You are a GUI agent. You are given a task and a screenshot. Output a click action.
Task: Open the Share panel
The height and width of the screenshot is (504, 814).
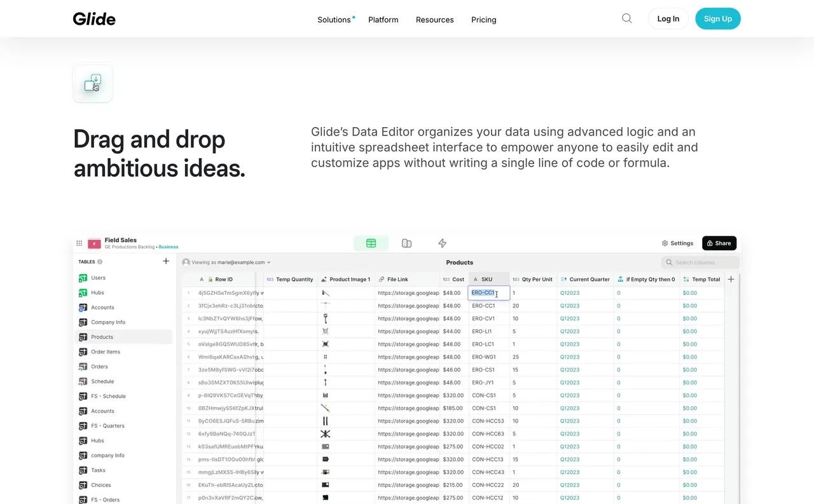[x=719, y=243]
